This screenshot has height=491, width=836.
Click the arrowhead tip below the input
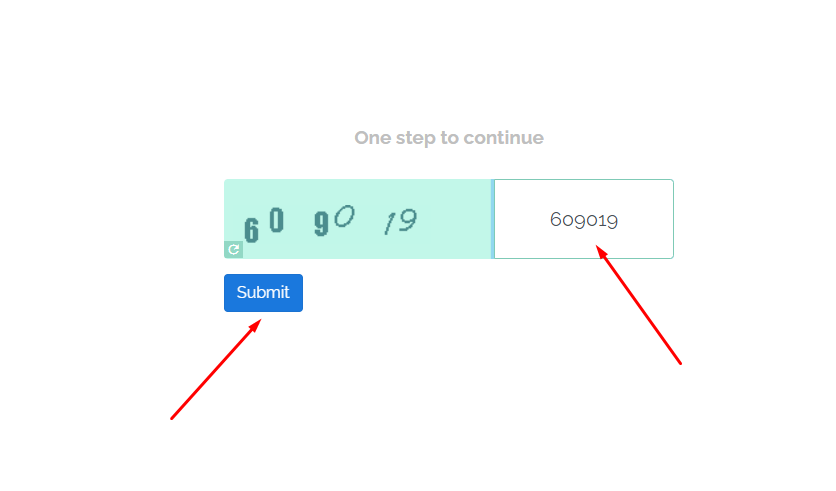point(598,247)
